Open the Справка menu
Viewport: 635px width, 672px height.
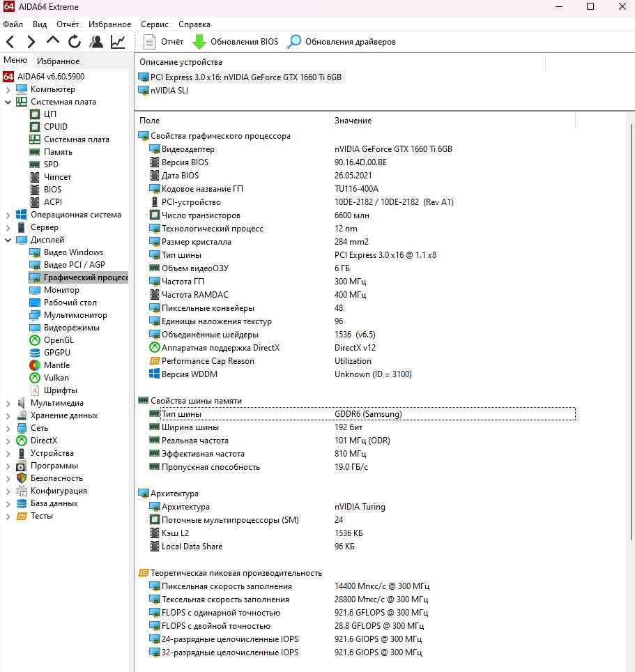[194, 24]
